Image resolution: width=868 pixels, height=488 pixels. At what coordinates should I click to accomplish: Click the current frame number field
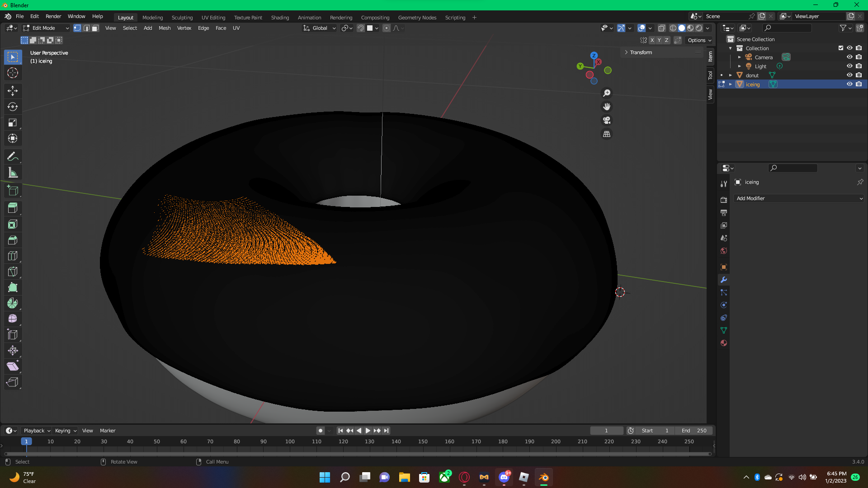(x=606, y=431)
